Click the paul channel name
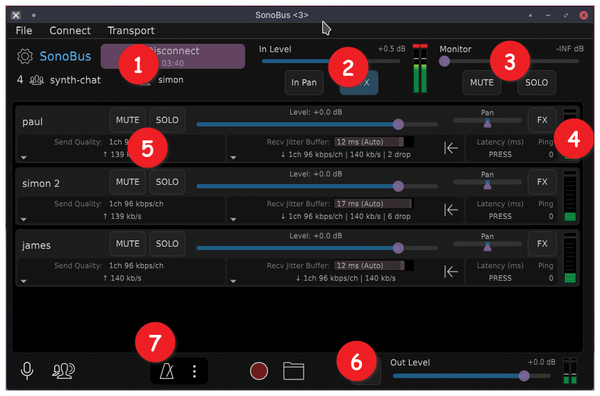Image resolution: width=600 pixels, height=396 pixels. (33, 122)
